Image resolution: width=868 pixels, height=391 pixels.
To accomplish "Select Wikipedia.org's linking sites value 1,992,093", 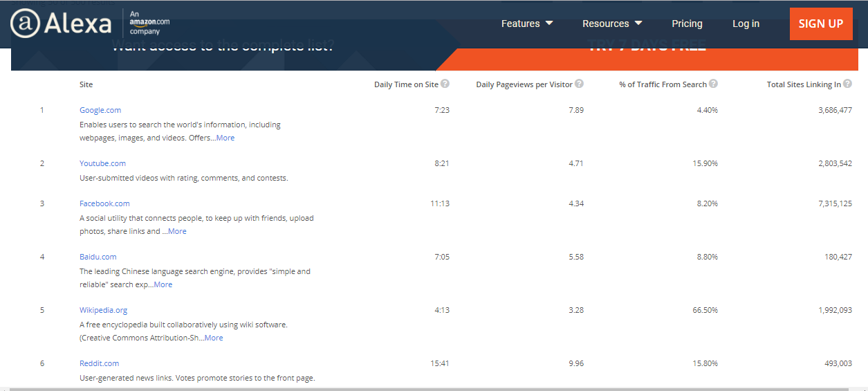I will point(835,310).
